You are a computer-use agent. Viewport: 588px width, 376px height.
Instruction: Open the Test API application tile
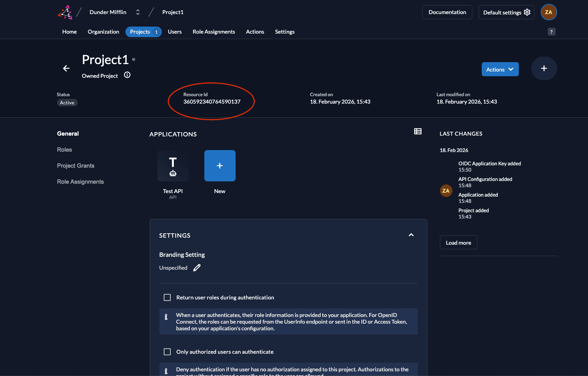click(173, 166)
